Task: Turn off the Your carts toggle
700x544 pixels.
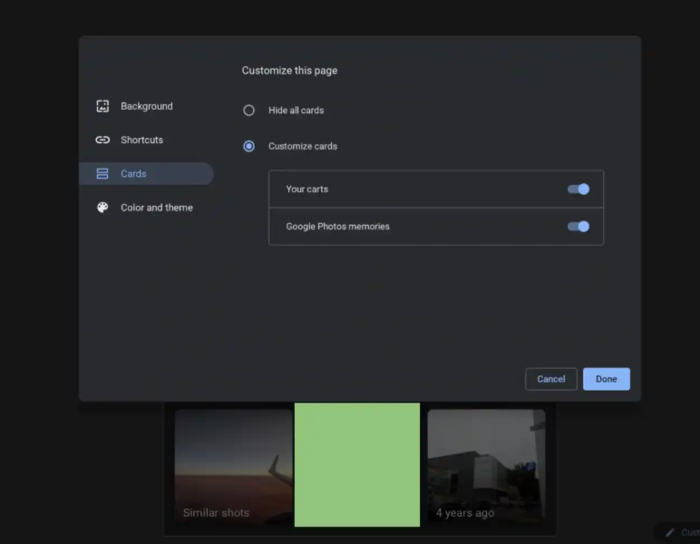Action: [578, 189]
